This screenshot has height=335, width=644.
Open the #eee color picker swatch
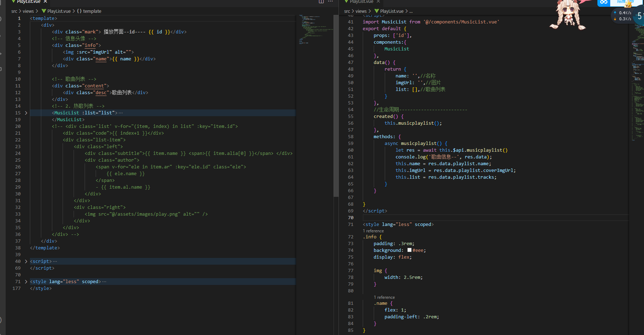coord(409,250)
